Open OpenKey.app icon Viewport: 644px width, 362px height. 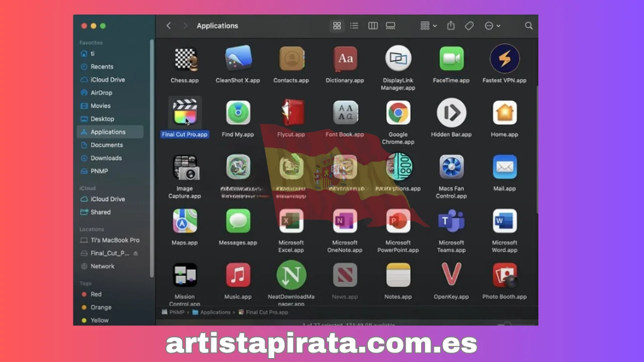(x=451, y=275)
